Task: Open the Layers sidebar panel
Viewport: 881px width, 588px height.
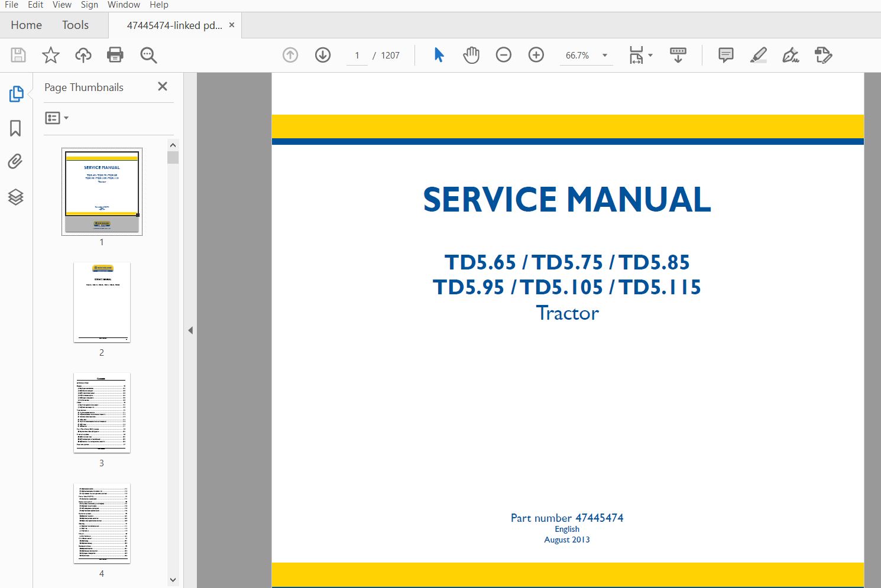Action: (15, 197)
